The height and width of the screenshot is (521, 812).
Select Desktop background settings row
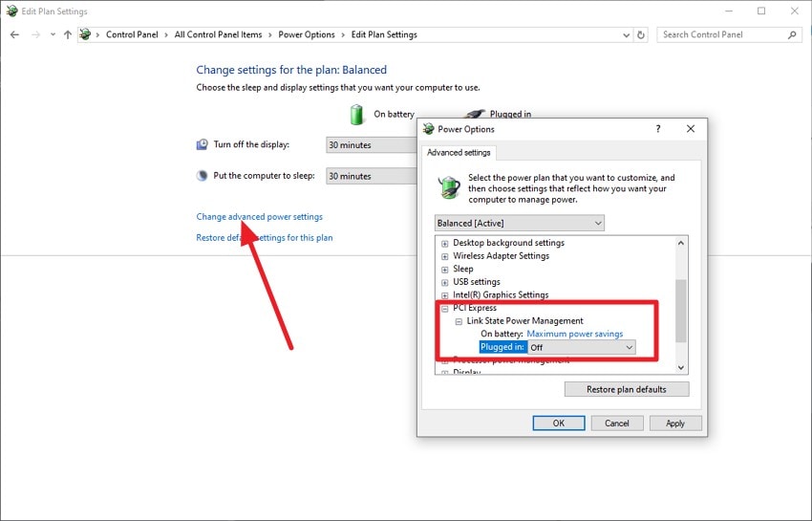[x=508, y=243]
